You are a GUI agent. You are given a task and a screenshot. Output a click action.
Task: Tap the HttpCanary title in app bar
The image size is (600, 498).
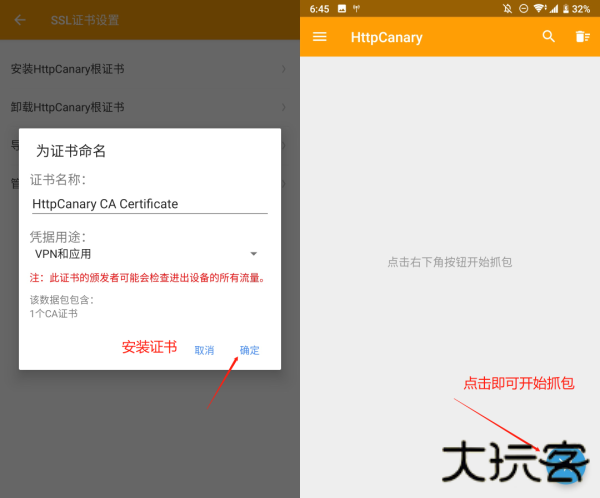tap(386, 38)
